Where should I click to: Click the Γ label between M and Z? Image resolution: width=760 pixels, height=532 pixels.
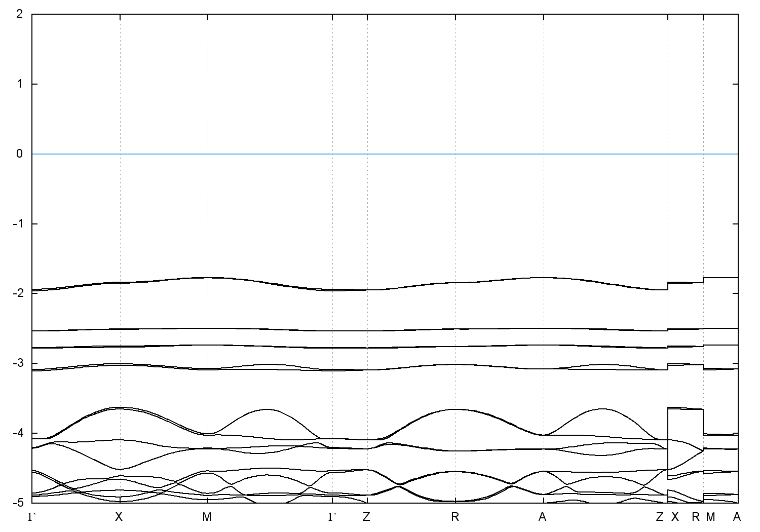[x=332, y=517]
